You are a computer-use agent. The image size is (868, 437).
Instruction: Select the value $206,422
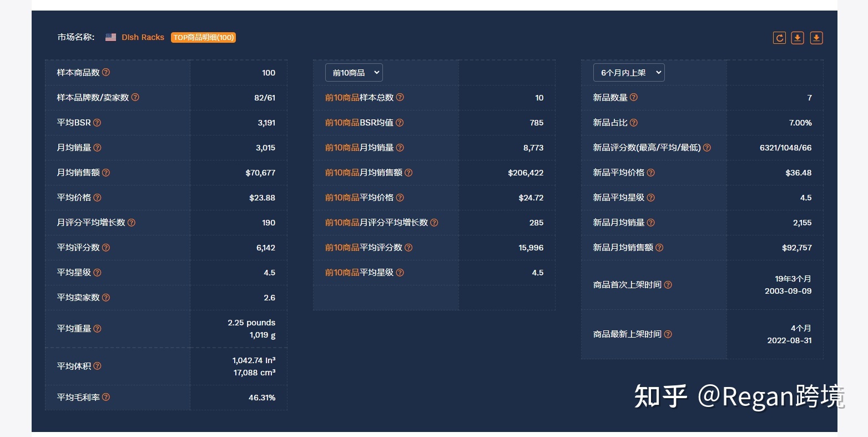point(526,173)
